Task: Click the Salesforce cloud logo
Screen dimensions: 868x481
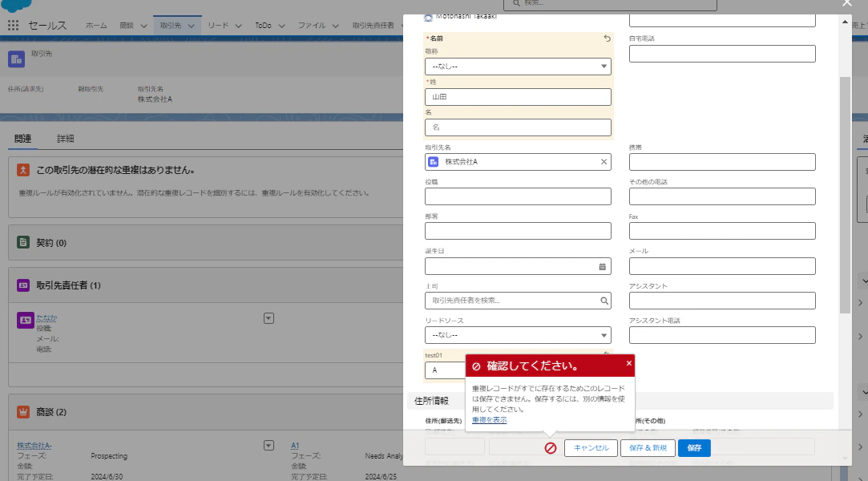Action: click(x=18, y=6)
